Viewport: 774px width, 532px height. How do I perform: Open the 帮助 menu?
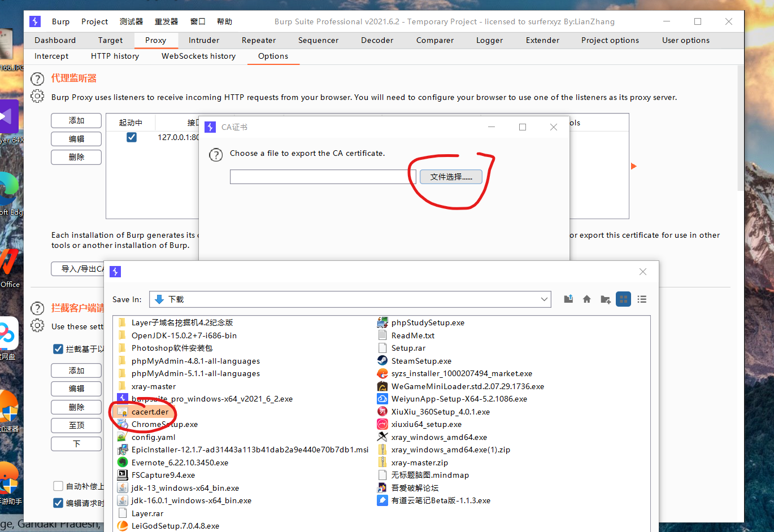(x=224, y=21)
